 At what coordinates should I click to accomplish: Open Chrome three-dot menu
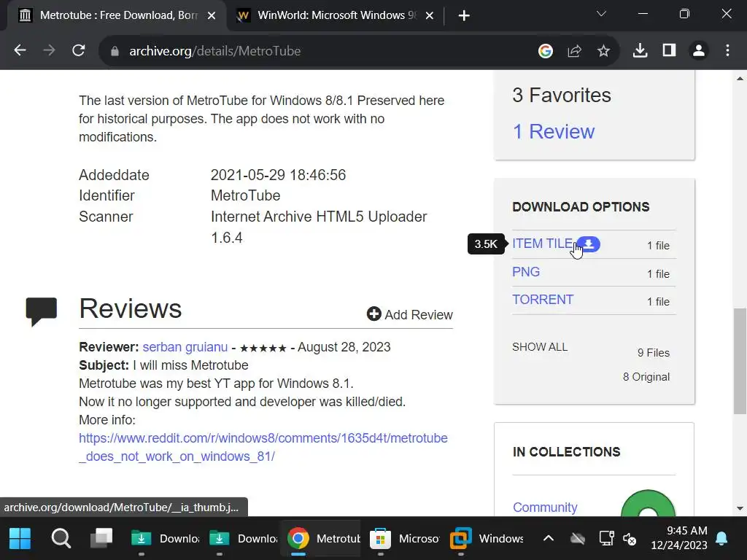pos(727,50)
